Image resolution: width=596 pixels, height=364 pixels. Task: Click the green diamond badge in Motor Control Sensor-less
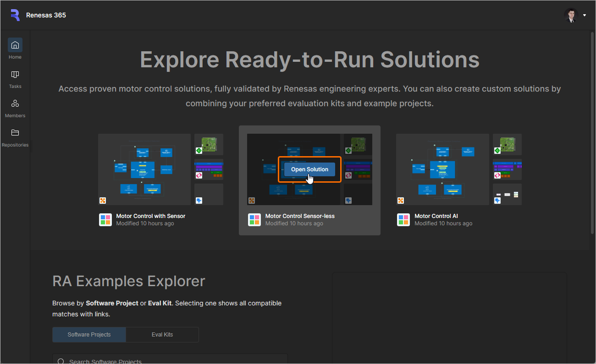pos(348,150)
